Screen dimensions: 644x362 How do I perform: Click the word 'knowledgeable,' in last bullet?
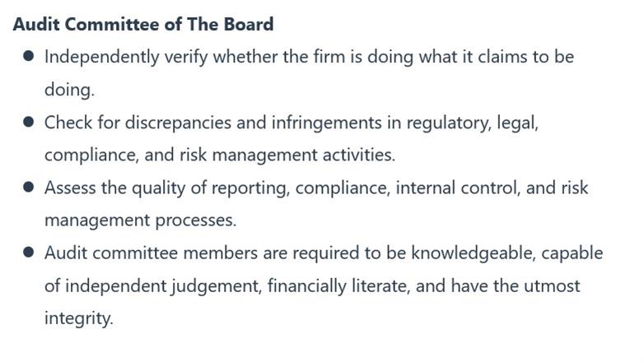[474, 253]
